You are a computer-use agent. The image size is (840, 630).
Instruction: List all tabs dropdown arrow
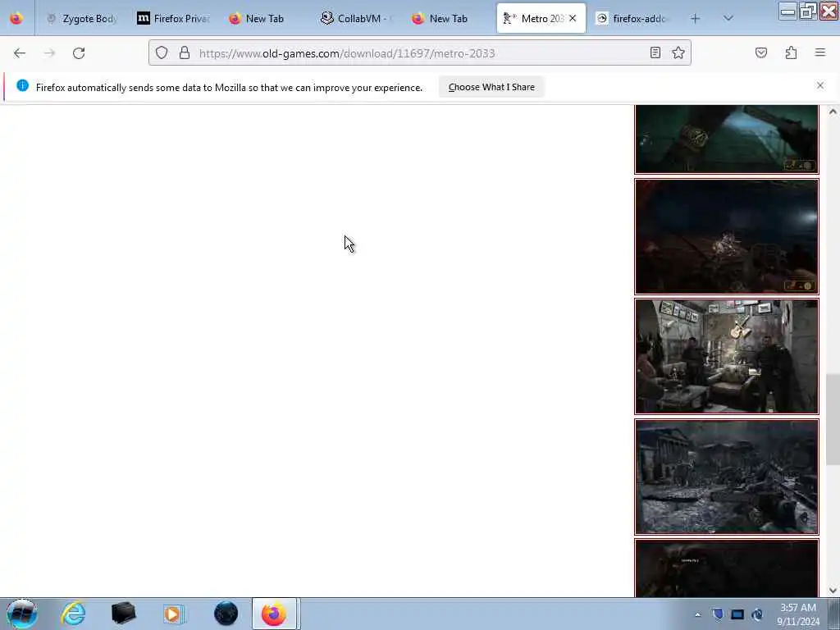click(x=728, y=18)
